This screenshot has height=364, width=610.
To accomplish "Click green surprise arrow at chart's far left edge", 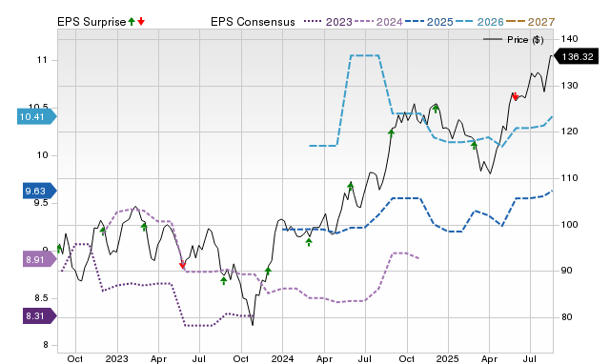I will point(59,249).
